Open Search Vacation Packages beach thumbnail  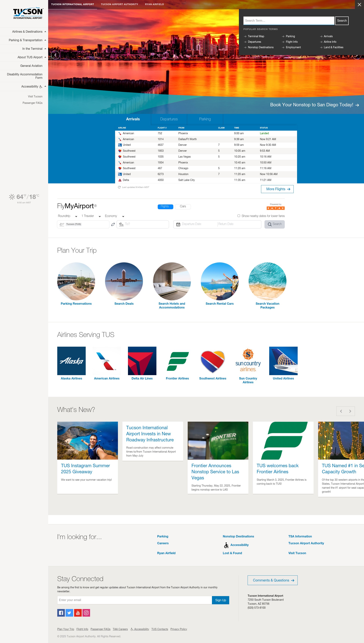(x=268, y=281)
